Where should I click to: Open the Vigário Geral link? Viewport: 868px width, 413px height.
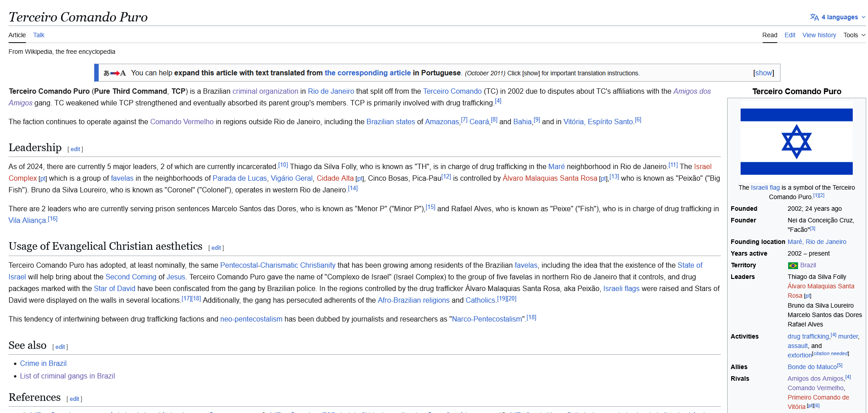point(292,178)
